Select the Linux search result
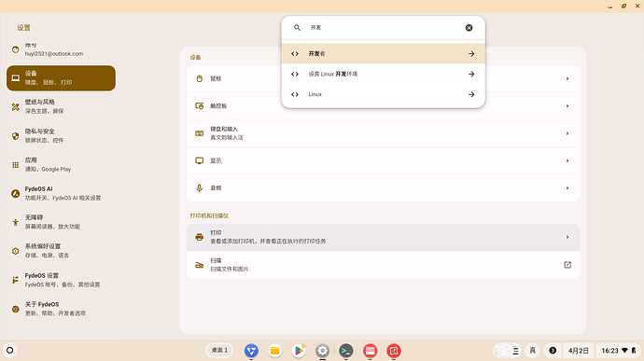Viewport: 644px width, 361px height. pyautogui.click(x=384, y=94)
